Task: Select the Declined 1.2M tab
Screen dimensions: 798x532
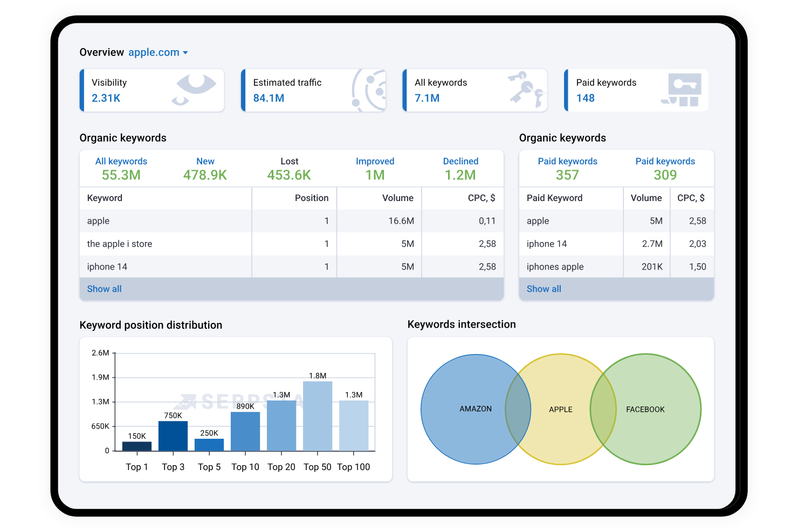Action: (x=460, y=169)
